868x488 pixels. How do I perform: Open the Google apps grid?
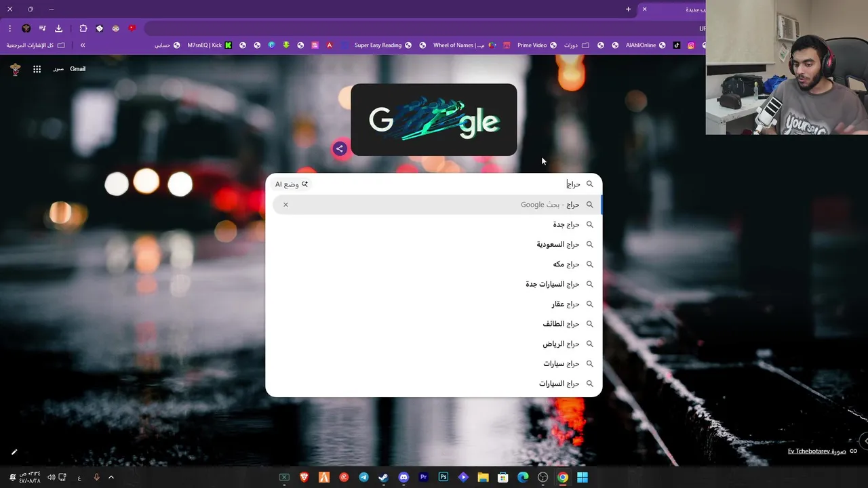(x=37, y=69)
